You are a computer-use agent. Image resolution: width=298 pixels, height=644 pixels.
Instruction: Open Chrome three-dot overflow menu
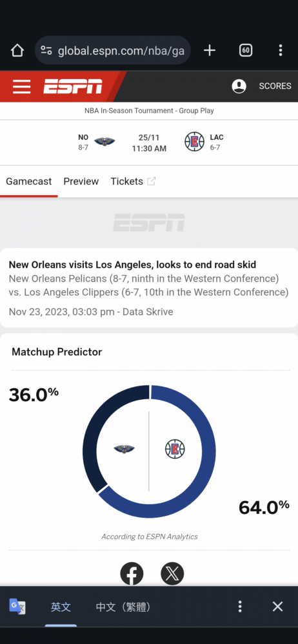[x=281, y=50]
